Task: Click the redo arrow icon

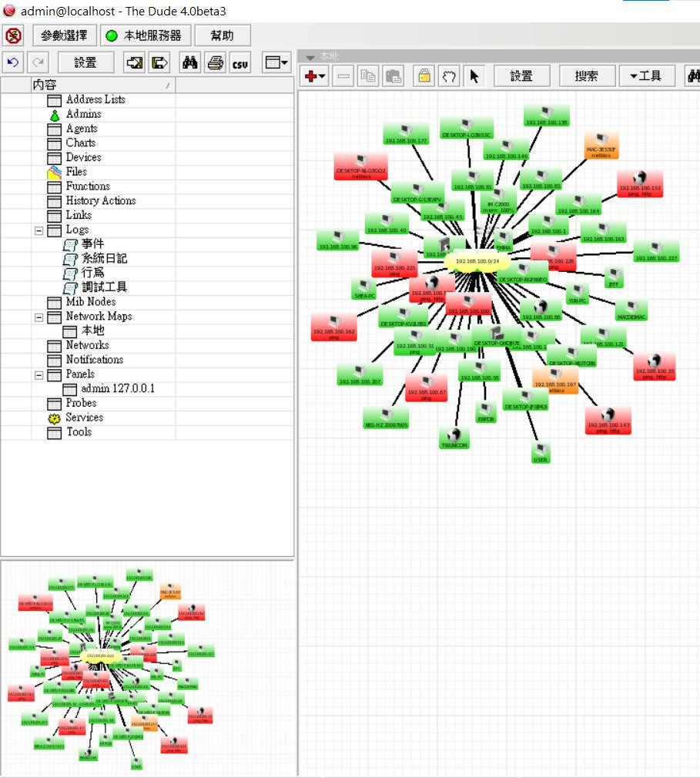Action: pos(39,62)
